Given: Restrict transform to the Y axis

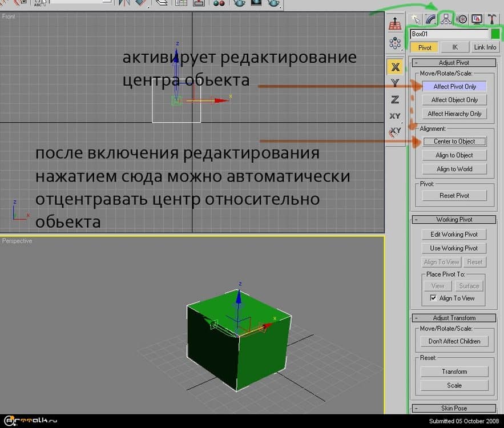Looking at the screenshot, I should pyautogui.click(x=394, y=83).
